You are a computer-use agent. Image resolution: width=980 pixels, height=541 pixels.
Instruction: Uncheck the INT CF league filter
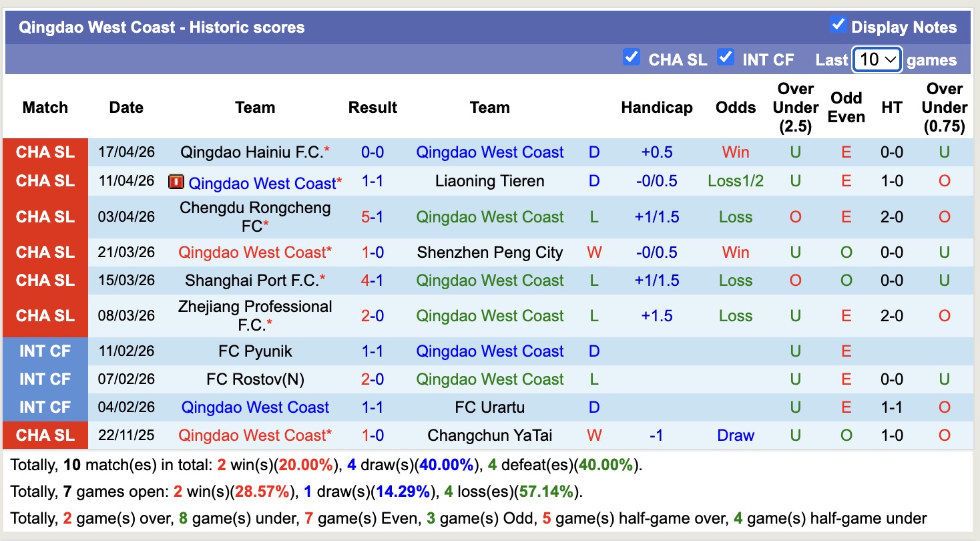726,57
